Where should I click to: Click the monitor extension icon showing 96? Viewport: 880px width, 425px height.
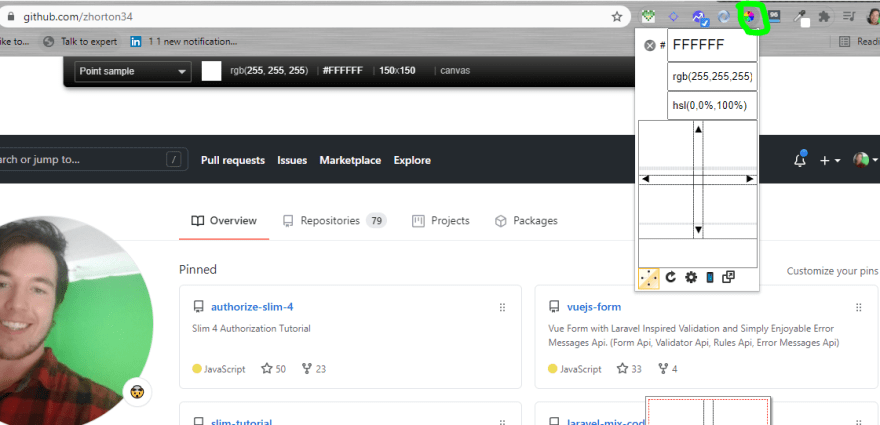click(774, 16)
